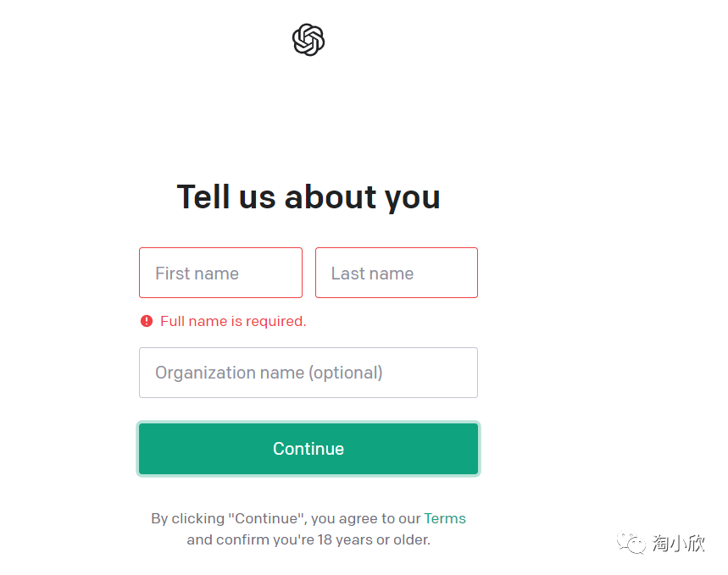The image size is (728, 575).
Task: Click the "18 years or older" confirmation line
Action: (308, 539)
